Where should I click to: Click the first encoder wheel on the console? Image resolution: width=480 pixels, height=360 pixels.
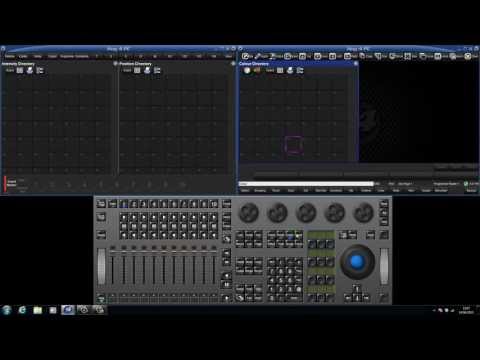(249, 212)
